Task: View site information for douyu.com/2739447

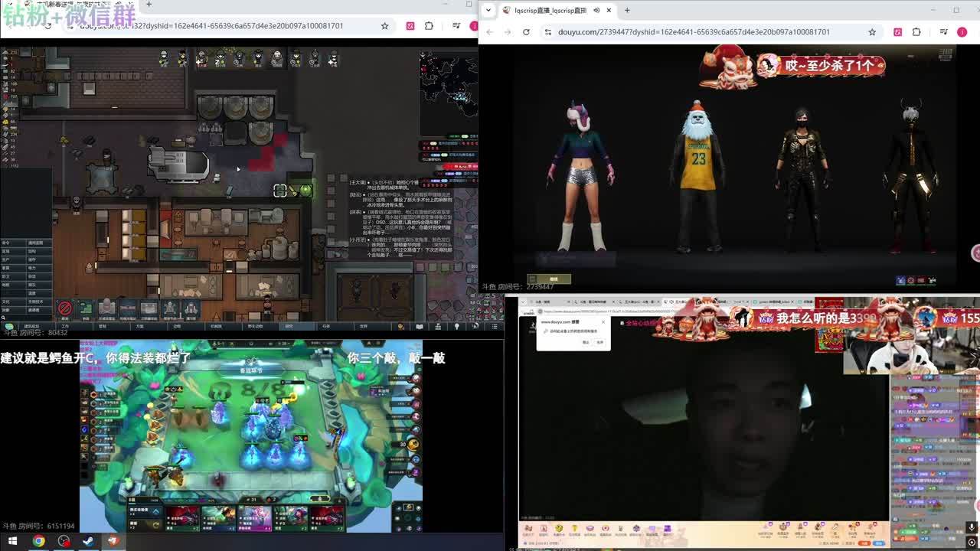Action: coord(547,31)
